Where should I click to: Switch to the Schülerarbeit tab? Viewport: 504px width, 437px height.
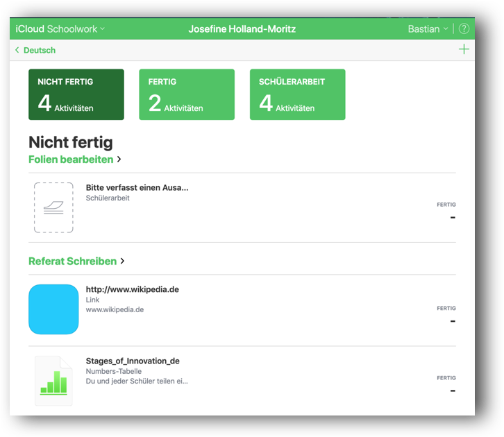pos(297,94)
